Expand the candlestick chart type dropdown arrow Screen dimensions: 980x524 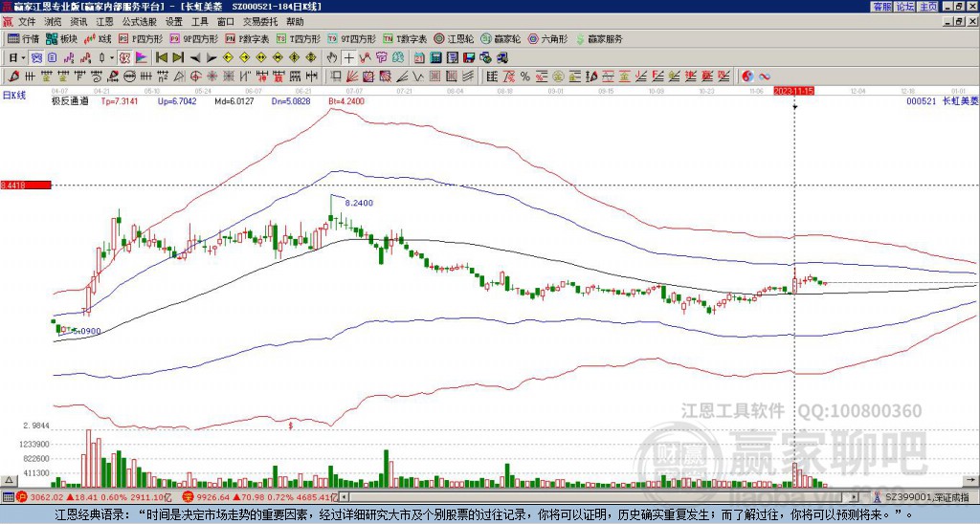click(112, 57)
